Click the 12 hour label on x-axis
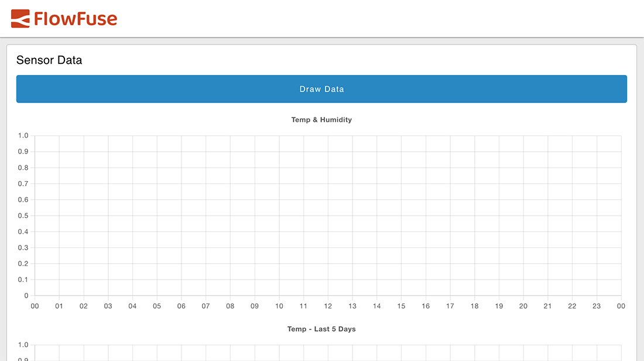This screenshot has width=644, height=361. click(x=328, y=306)
